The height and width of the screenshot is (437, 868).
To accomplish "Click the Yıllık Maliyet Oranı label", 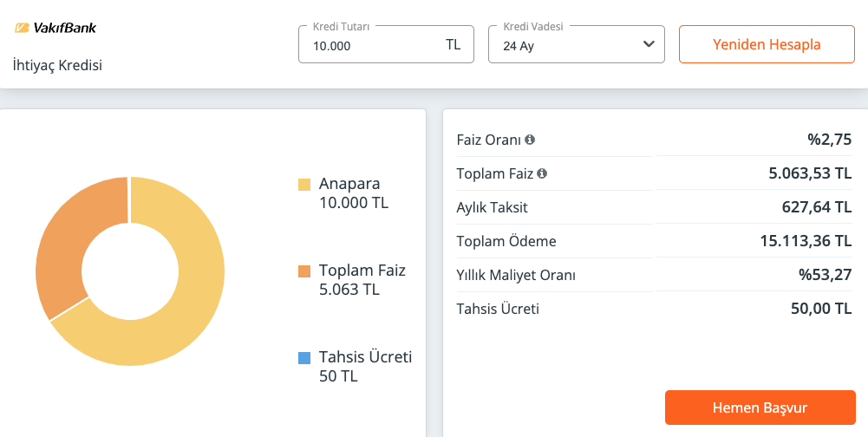I will pyautogui.click(x=516, y=275).
